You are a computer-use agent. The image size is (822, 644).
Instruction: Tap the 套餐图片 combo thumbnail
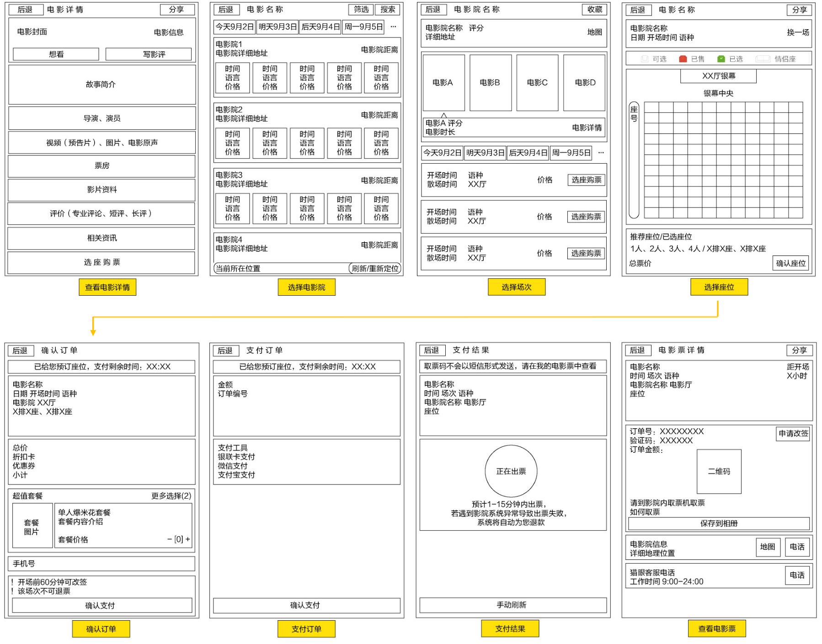32,526
